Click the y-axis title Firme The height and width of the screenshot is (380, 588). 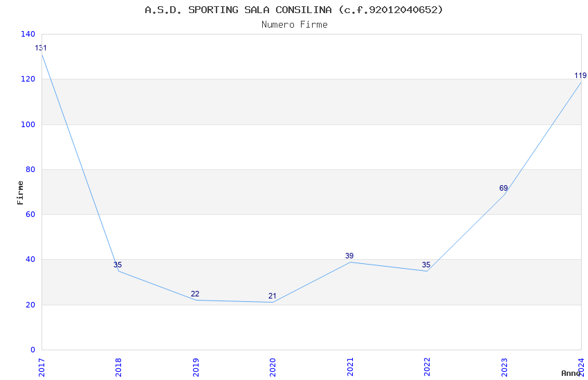[20, 193]
